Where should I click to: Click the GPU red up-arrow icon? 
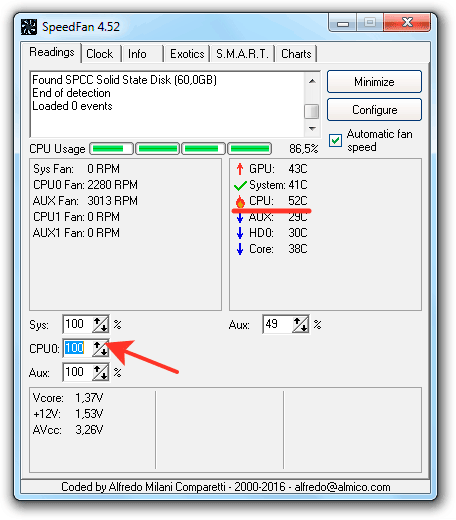pos(239,169)
